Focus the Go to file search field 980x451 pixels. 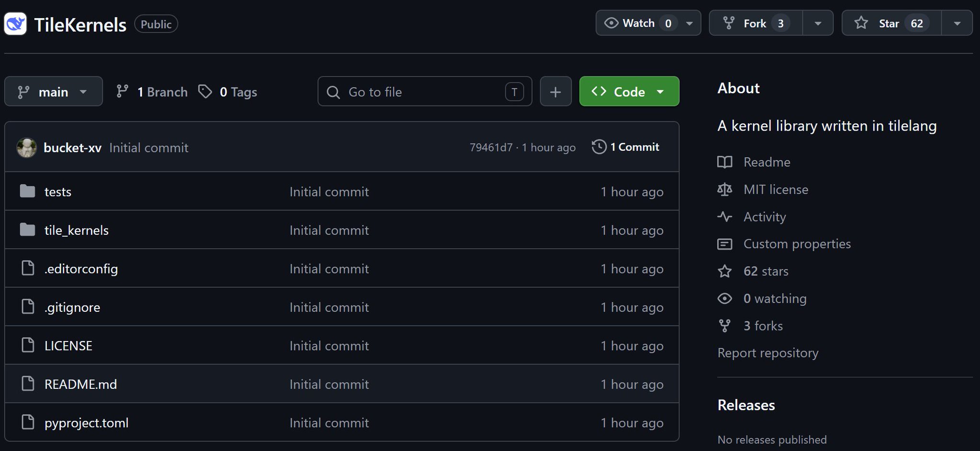[425, 91]
